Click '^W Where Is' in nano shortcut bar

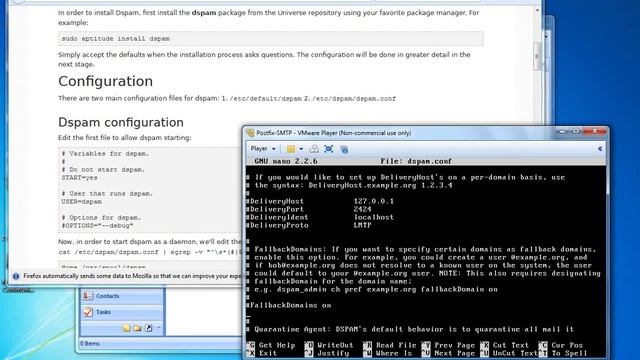(387, 353)
